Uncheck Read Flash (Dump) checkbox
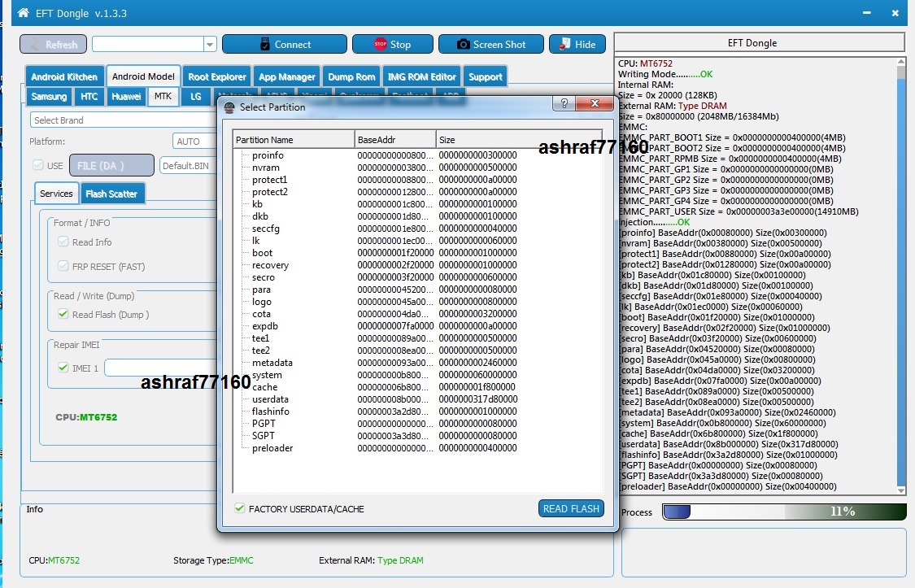This screenshot has height=588, width=915. [x=63, y=314]
